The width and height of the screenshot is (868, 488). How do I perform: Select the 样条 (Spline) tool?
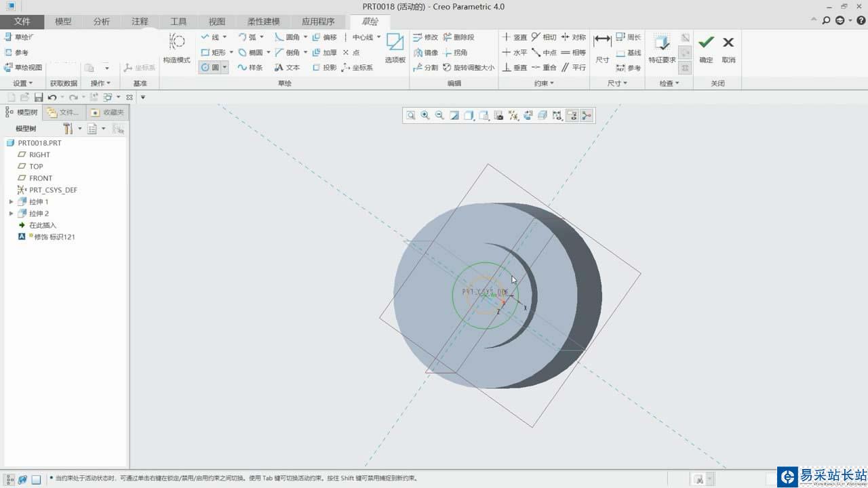click(x=250, y=67)
